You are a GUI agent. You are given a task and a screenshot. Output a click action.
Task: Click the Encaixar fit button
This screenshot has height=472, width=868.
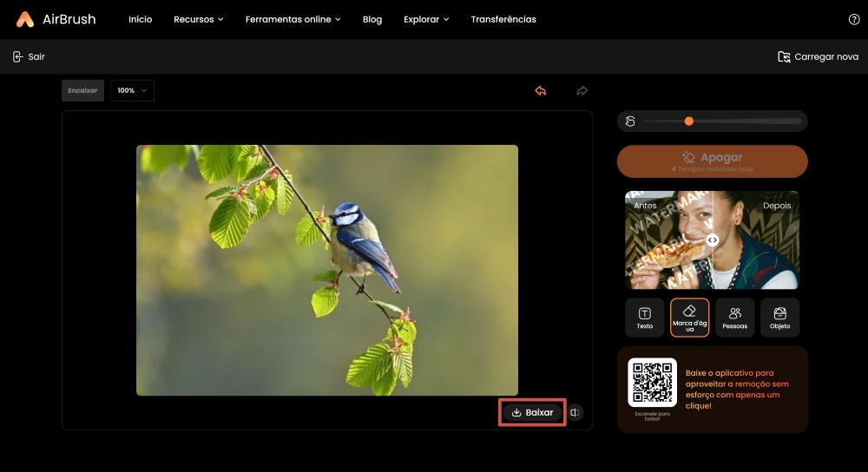(x=82, y=90)
